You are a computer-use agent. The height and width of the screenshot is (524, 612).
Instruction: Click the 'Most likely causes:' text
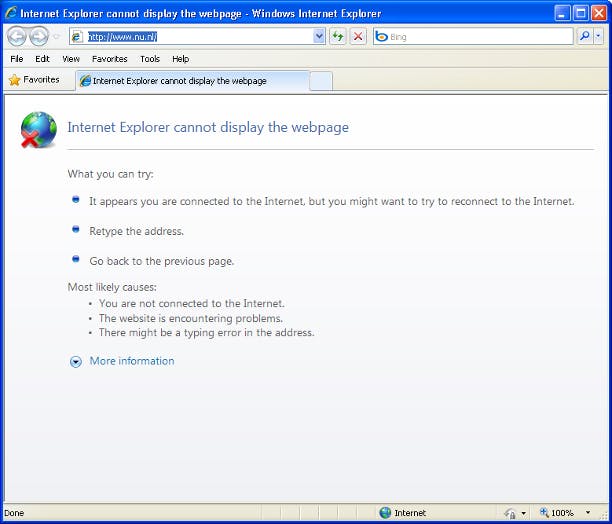[112, 287]
